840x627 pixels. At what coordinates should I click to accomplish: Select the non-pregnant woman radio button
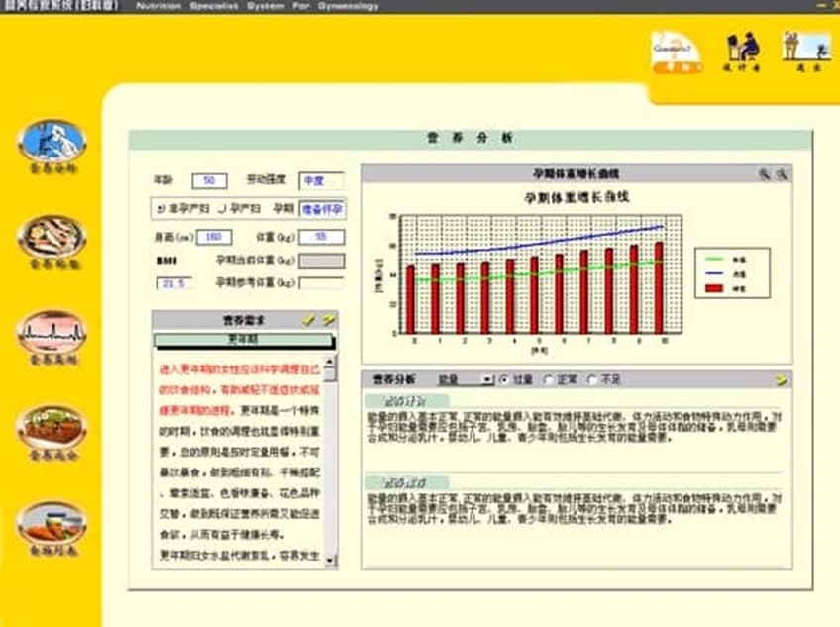(161, 208)
